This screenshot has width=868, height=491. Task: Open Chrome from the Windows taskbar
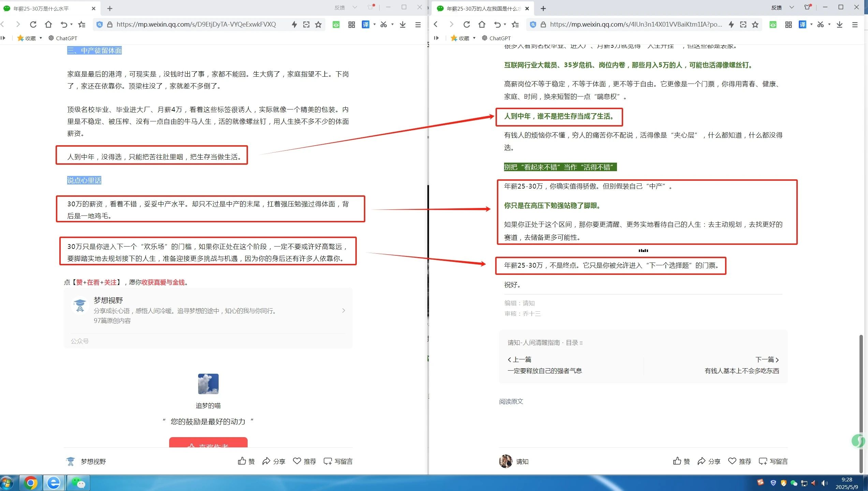coord(30,483)
